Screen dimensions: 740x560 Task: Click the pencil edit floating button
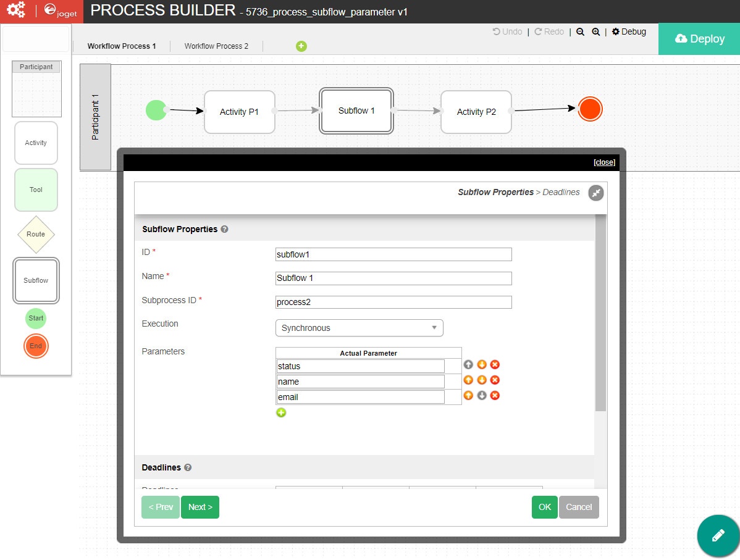[x=718, y=535]
